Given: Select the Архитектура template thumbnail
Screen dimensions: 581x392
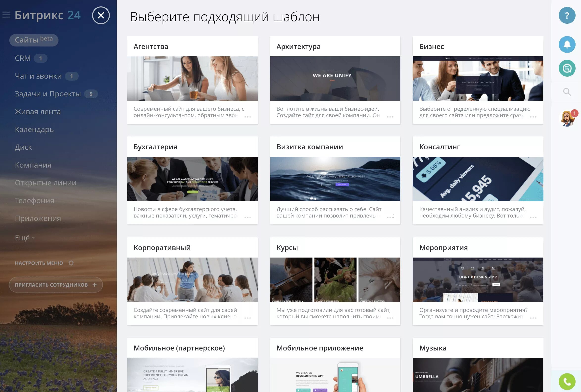Looking at the screenshot, I should point(335,79).
